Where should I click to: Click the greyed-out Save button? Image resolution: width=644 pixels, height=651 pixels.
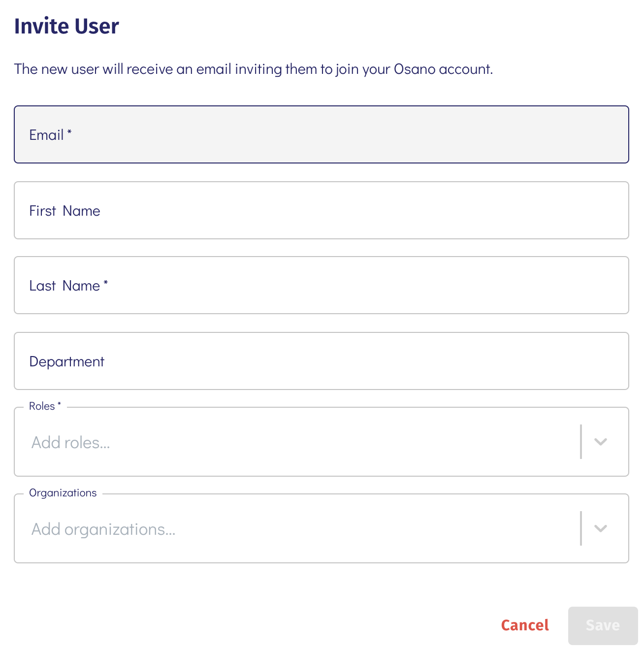(603, 625)
